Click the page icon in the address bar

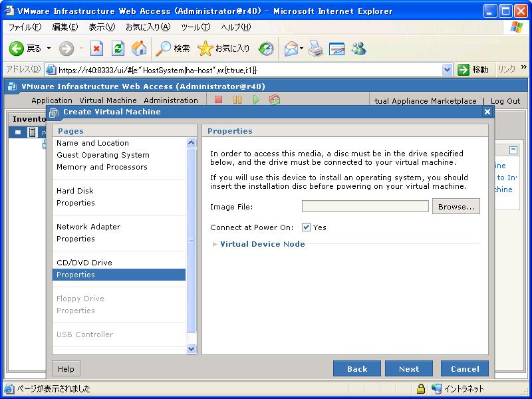pos(51,70)
